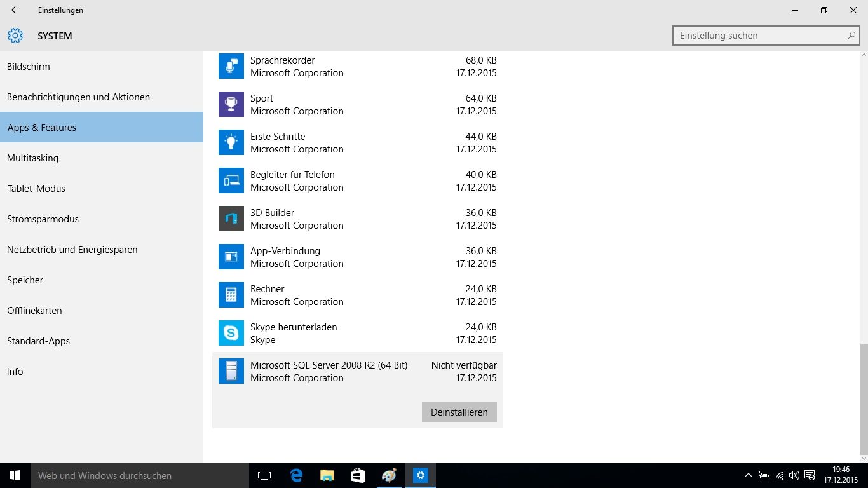Screen dimensions: 868x488
Task: Select the Apps & Features section
Action: point(102,127)
